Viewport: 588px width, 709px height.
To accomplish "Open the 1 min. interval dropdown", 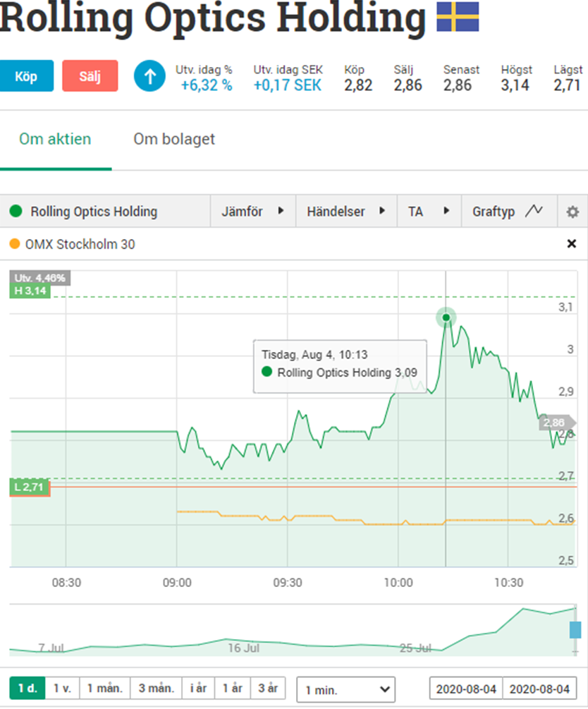I will click(x=345, y=689).
